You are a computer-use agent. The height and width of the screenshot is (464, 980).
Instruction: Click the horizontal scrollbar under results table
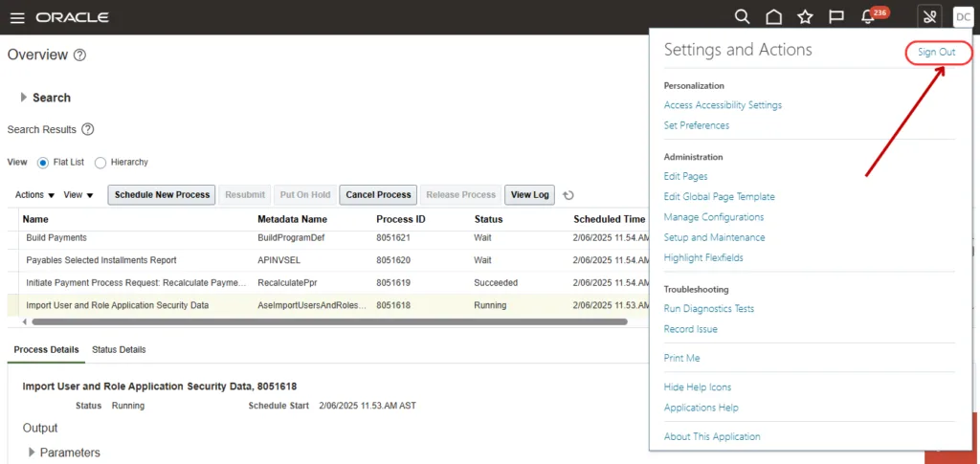(x=325, y=322)
